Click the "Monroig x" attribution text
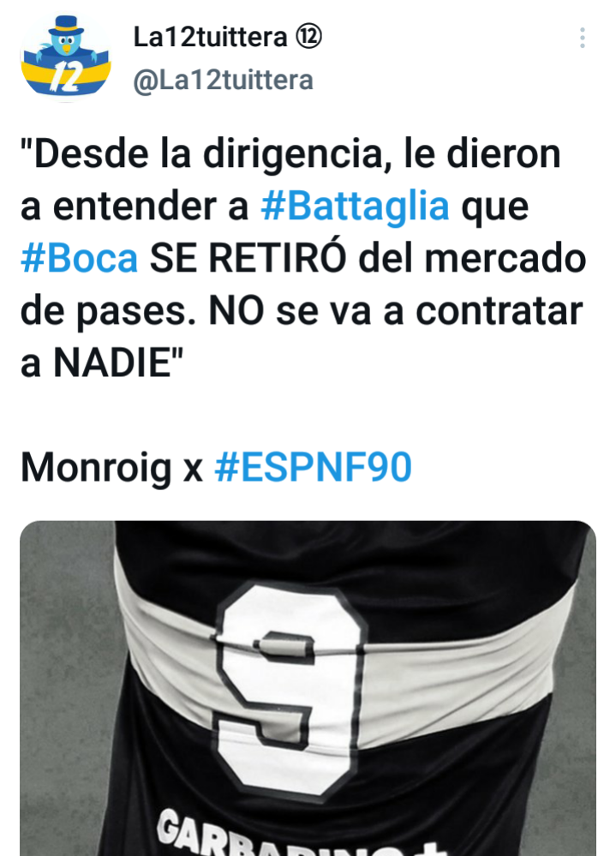Viewport: 616px width, 856px height. click(112, 468)
